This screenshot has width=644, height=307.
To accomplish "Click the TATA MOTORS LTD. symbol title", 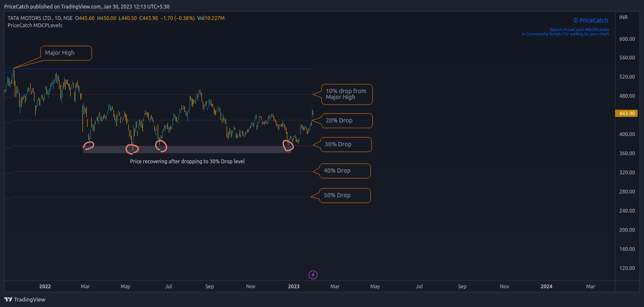I will tap(30, 18).
